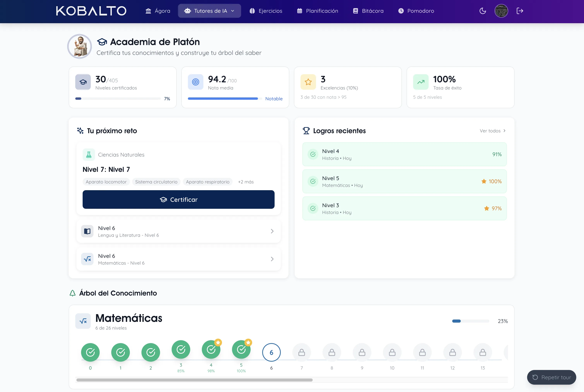Screen dimensions: 584x392
Task: Open the Pomodoro clock icon
Action: pos(401,11)
